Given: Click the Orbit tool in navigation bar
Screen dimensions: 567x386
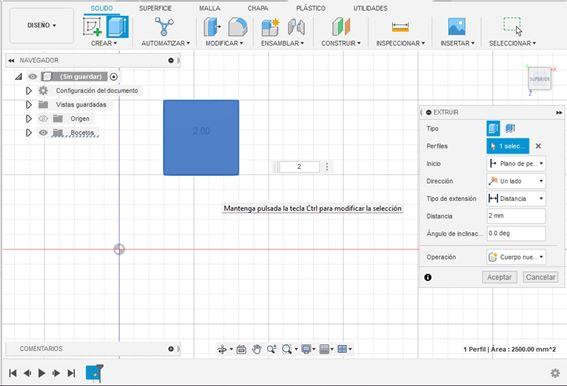Looking at the screenshot, I should (222, 349).
